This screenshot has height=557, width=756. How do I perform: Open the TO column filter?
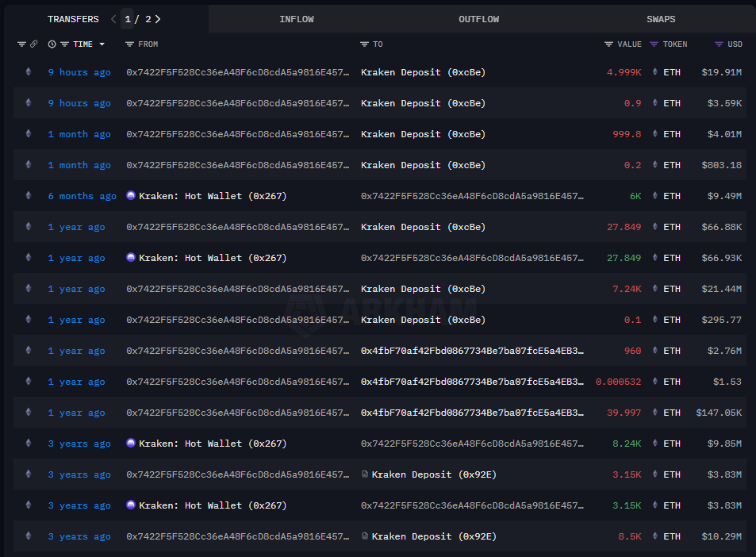pyautogui.click(x=364, y=44)
